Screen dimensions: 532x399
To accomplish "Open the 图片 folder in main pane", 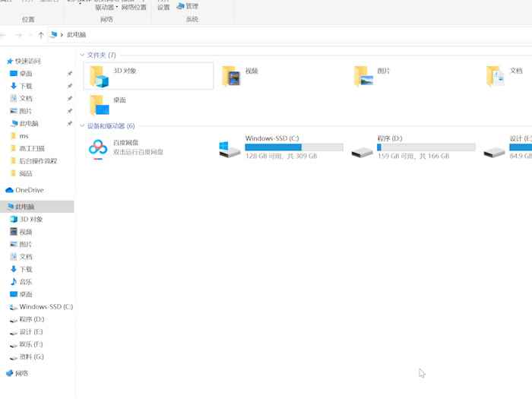I will click(363, 76).
